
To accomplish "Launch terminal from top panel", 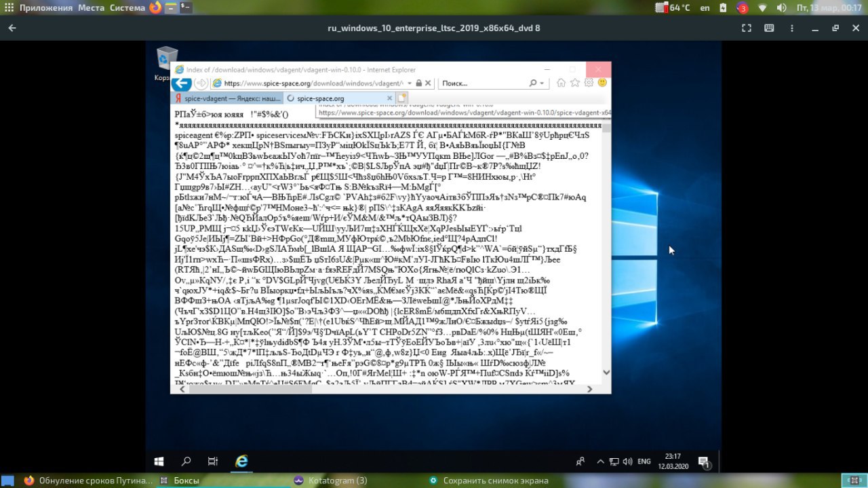I will [x=186, y=8].
